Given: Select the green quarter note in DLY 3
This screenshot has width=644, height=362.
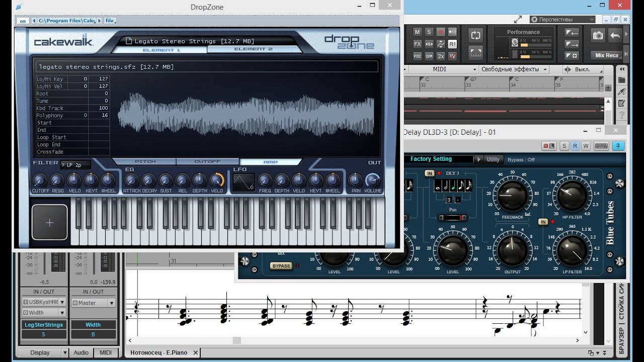Looking at the screenshot, I should point(454,186).
